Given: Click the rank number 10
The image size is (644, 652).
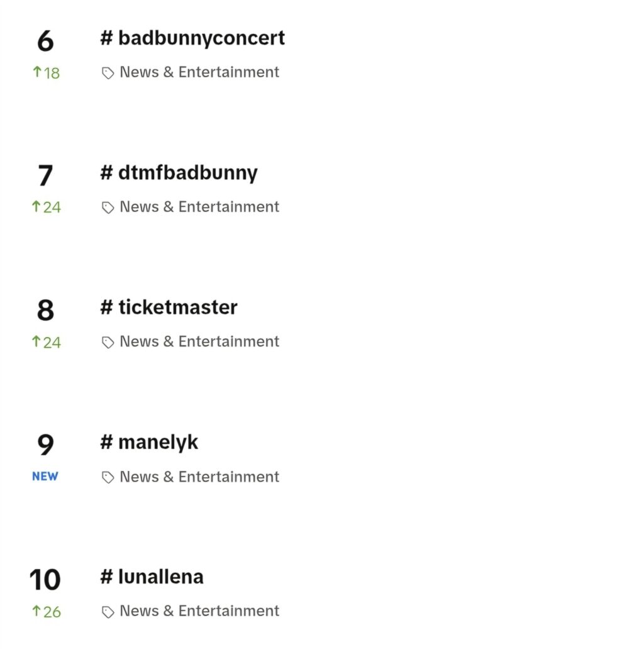Looking at the screenshot, I should [x=45, y=580].
